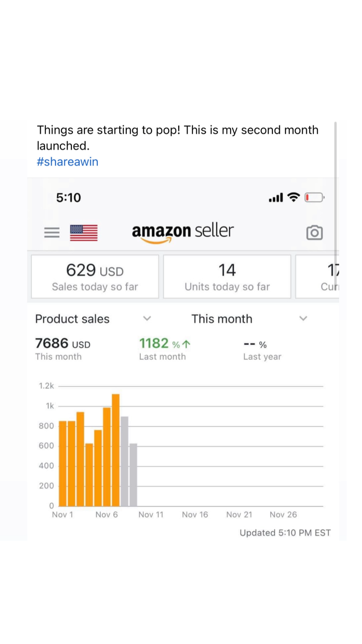
Task: Open the hamburger menu icon
Action: [x=52, y=232]
